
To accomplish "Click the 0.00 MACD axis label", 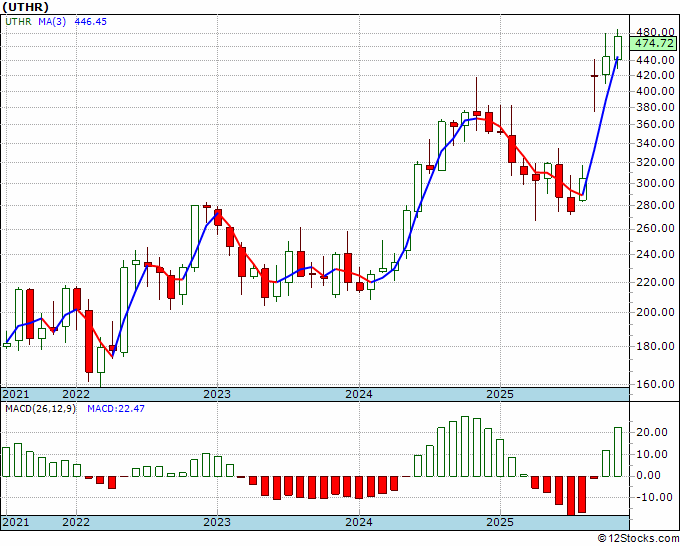I will click(x=649, y=476).
